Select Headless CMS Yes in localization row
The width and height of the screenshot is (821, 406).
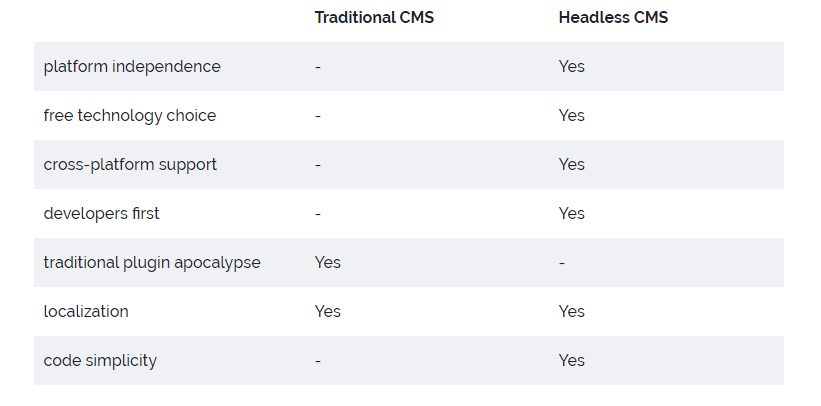coord(571,311)
